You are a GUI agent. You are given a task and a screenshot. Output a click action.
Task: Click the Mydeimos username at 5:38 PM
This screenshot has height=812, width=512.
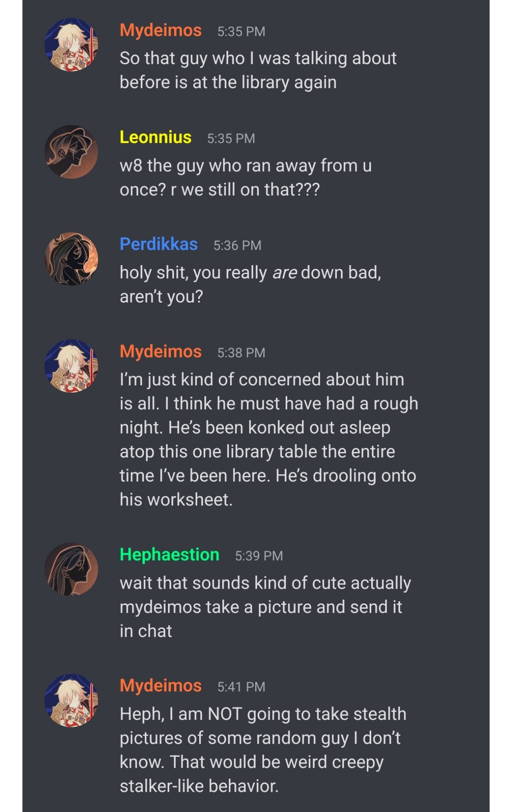161,352
